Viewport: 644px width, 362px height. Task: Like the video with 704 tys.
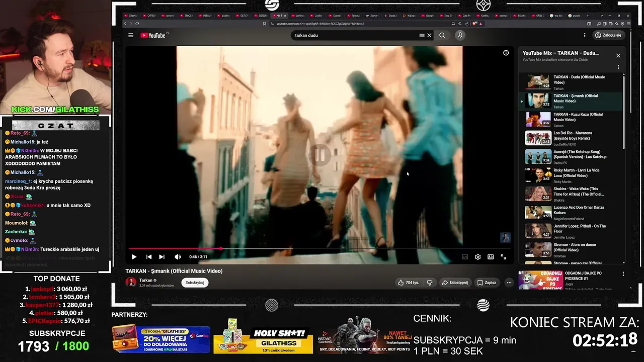pyautogui.click(x=409, y=283)
